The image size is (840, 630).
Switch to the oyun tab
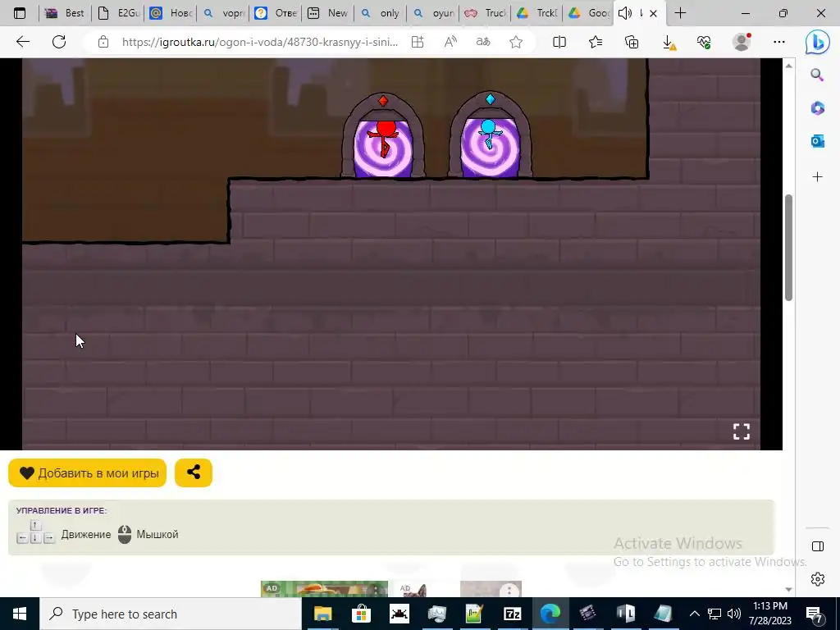433,13
